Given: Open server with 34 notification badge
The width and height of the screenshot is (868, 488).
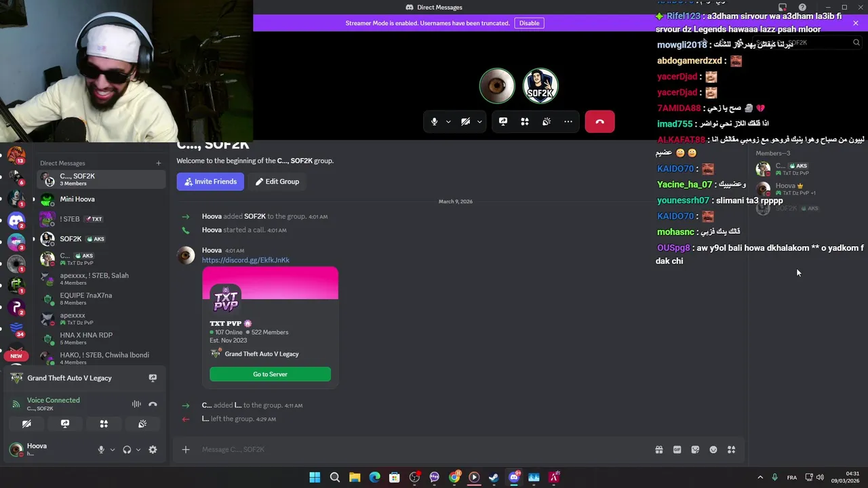Looking at the screenshot, I should tap(16, 329).
